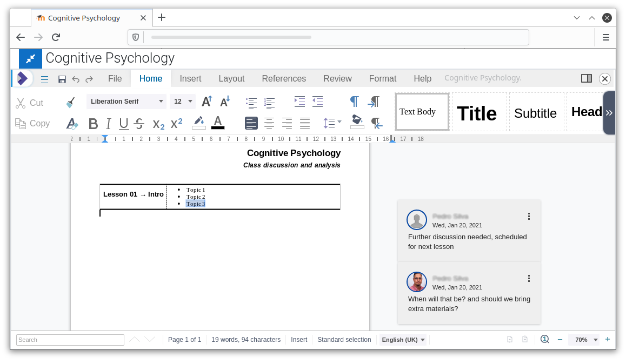The height and width of the screenshot is (364, 626).
Task: Justify the paragraph text
Action: [305, 123]
